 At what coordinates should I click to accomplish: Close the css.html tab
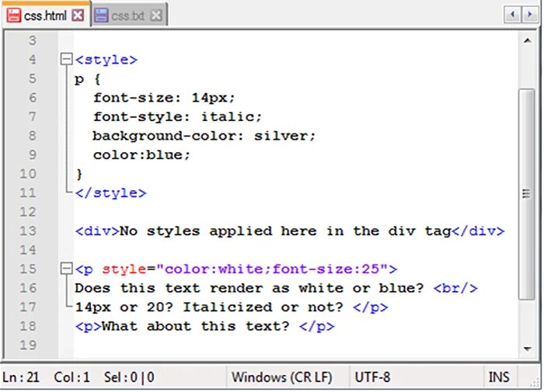coord(78,16)
